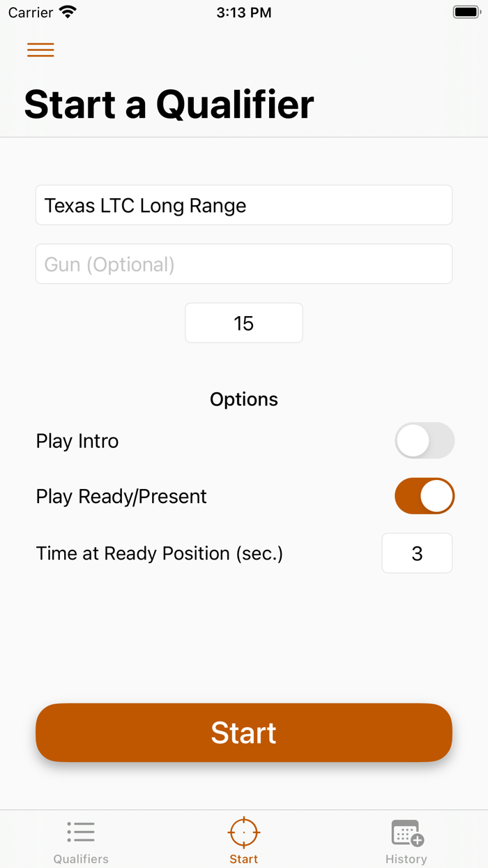This screenshot has width=488, height=868.
Task: Open the qualifier selector showing Texas LTC Long Range
Action: [244, 205]
